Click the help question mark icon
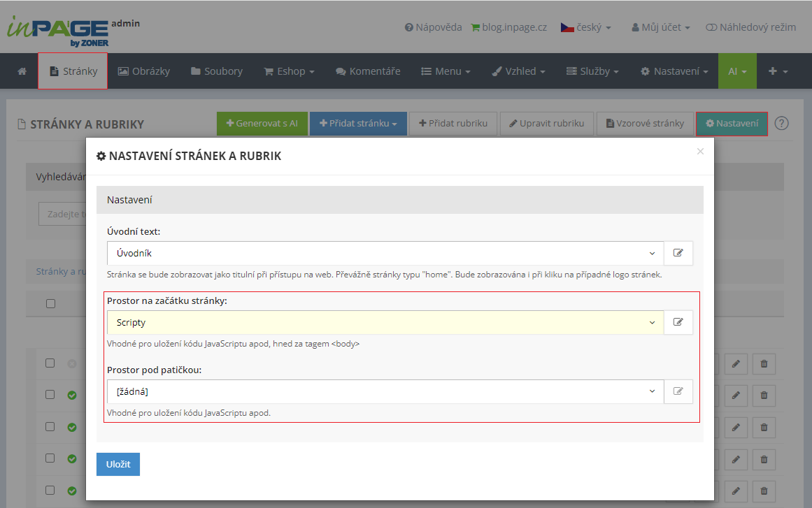Image resolution: width=812 pixels, height=508 pixels. [781, 124]
